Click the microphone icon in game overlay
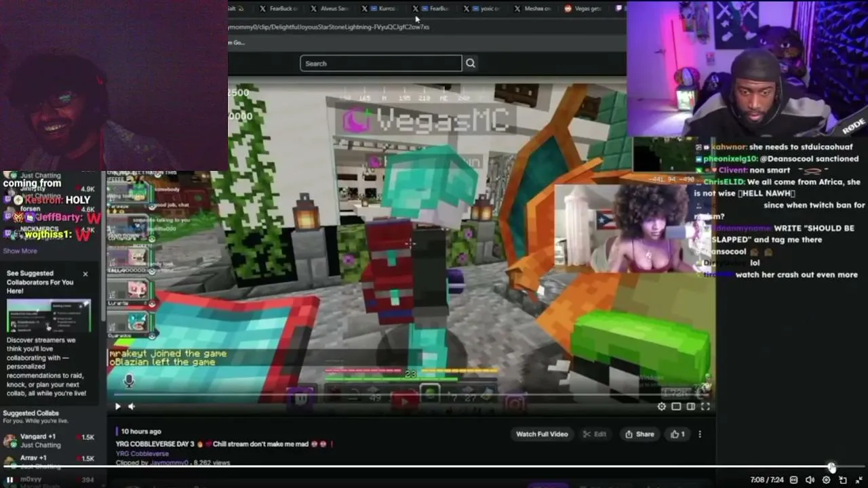Viewport: 868px width, 488px height. (129, 382)
